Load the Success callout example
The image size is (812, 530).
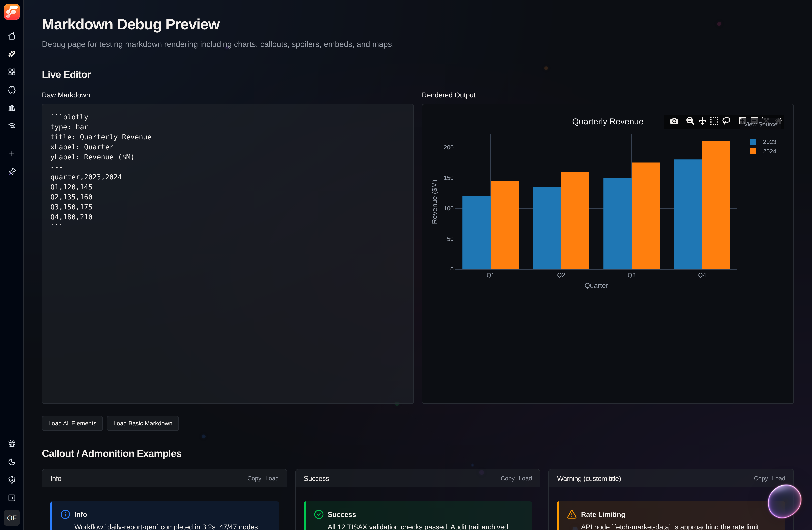(525, 478)
